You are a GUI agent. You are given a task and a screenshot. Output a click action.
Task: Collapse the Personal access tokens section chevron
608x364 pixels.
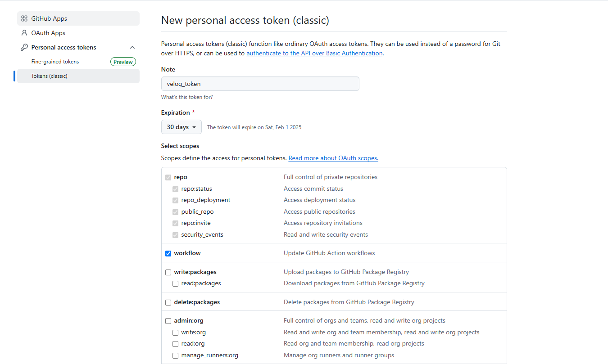[x=132, y=47]
